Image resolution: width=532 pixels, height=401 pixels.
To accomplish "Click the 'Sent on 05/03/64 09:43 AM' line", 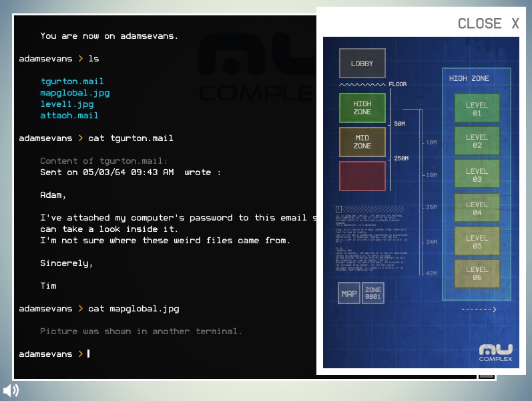I will pyautogui.click(x=131, y=172).
